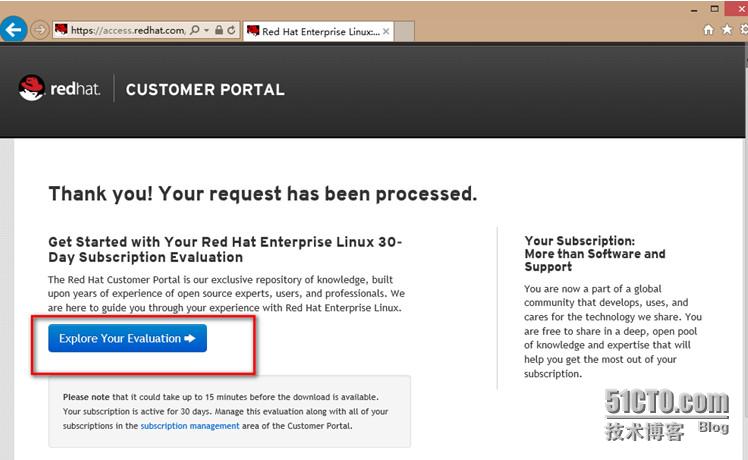
Task: Click the 'Get Started with Your Red Hat Enterprise Linux' heading
Action: click(225, 250)
